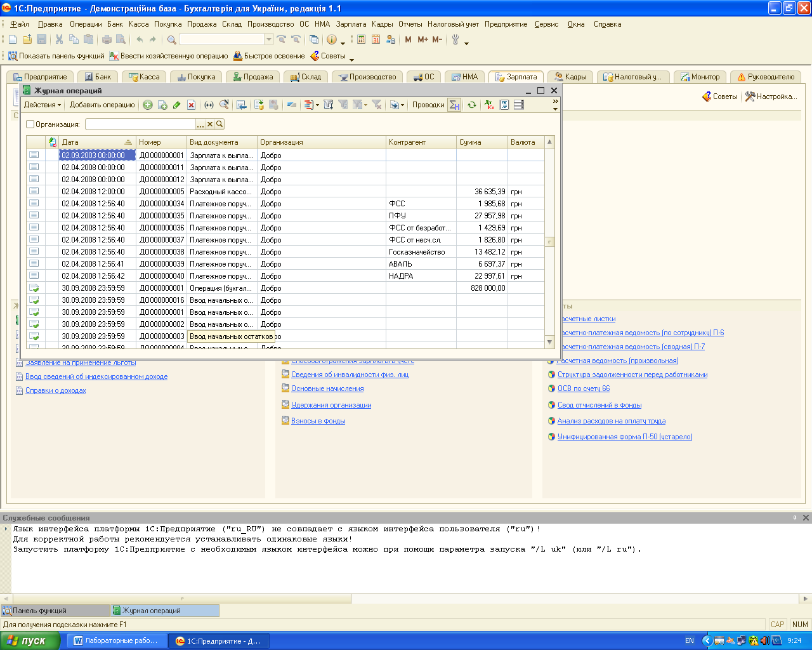This screenshot has width=812, height=650.
Task: Click the Open file icon in main toolbar
Action: 27,39
